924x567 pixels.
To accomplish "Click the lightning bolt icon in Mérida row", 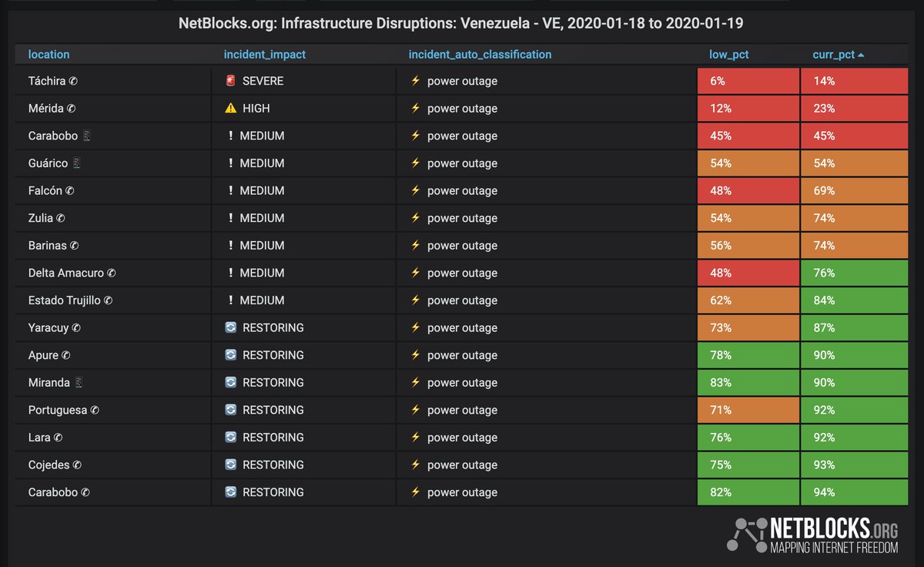I will click(415, 109).
